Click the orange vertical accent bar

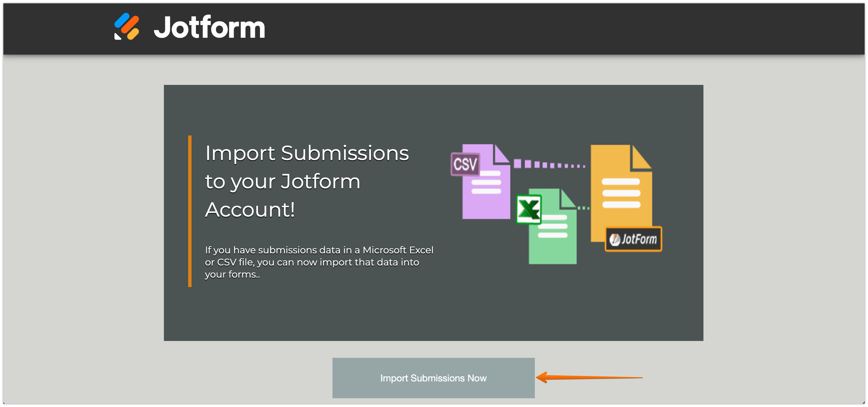190,211
